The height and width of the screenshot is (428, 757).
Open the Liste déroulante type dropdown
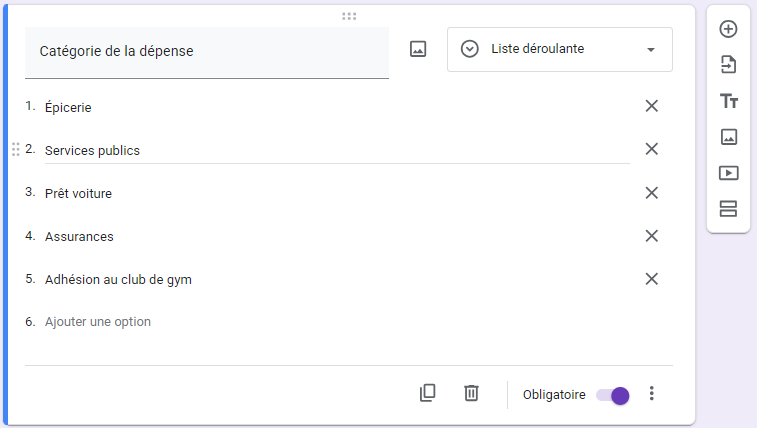click(559, 49)
